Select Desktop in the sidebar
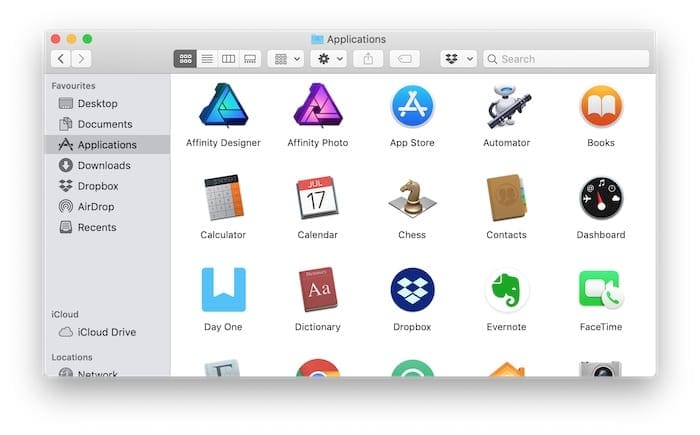700x435 pixels. 107,103
